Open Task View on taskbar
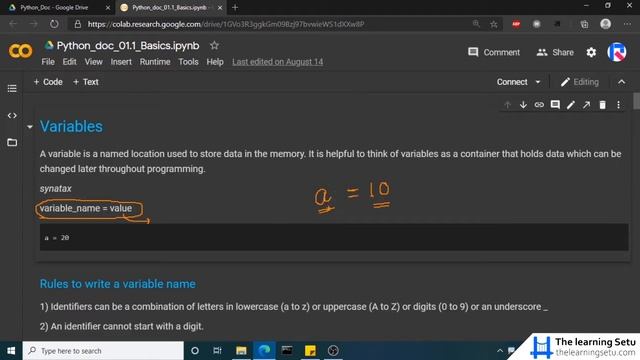Viewport: 640px width, 360px height. (217, 351)
